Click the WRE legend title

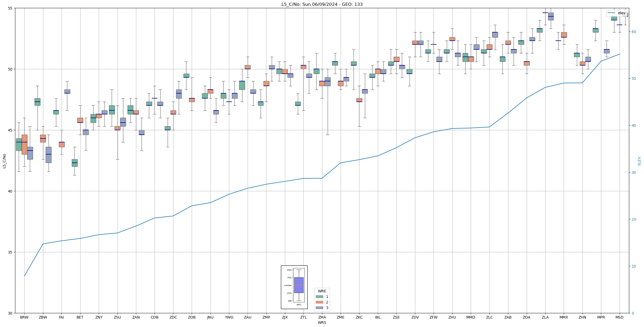point(322,291)
